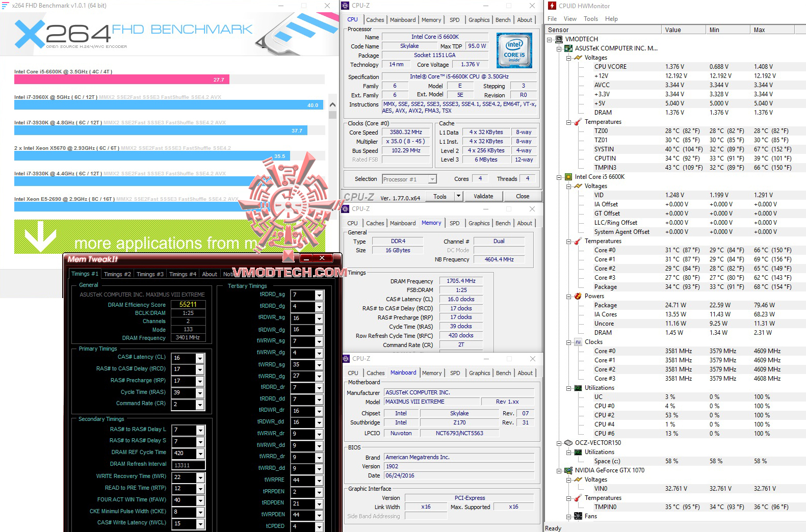
Task: Click the Value column header in HWMonitor
Action: click(683, 30)
